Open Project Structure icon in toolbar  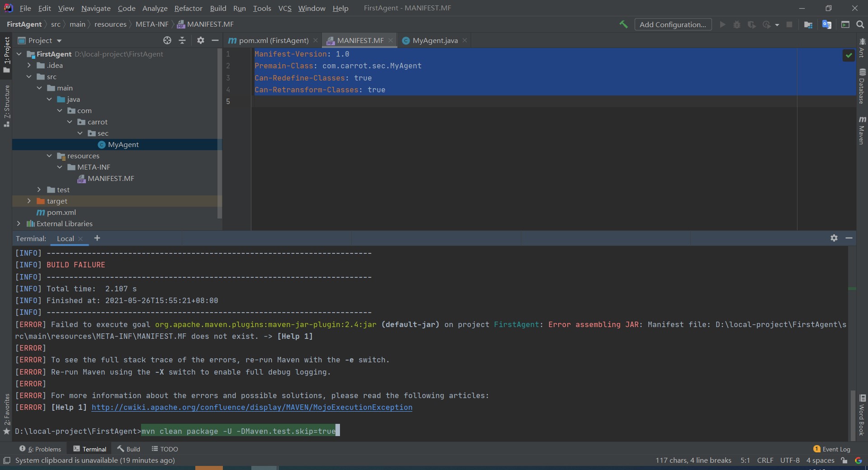pos(808,24)
